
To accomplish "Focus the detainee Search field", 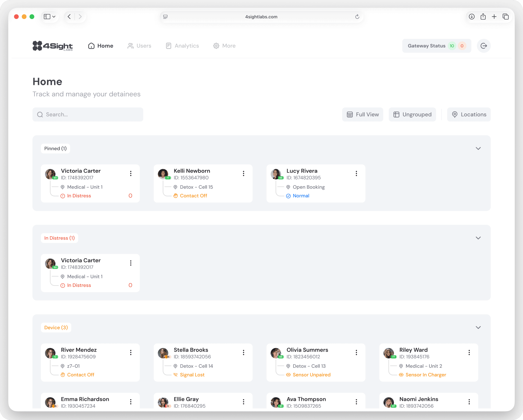I will pyautogui.click(x=88, y=114).
